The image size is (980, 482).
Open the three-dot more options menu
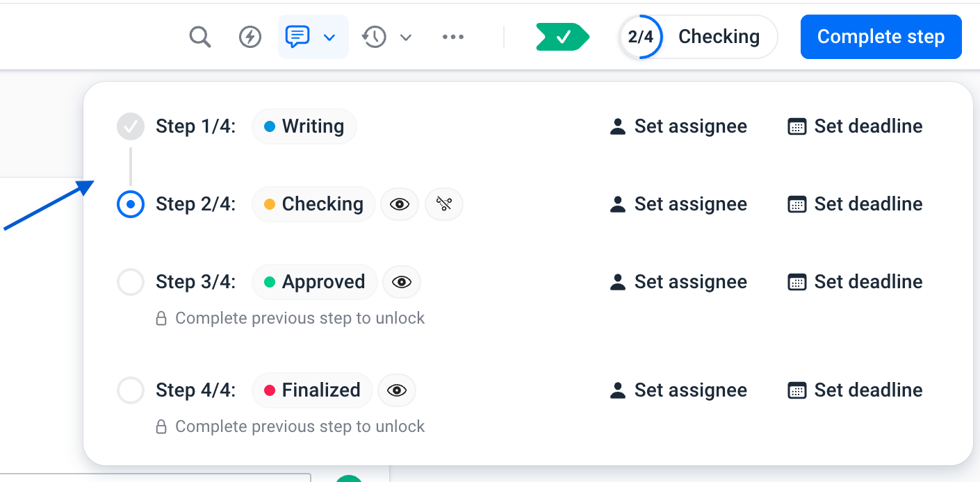click(453, 37)
